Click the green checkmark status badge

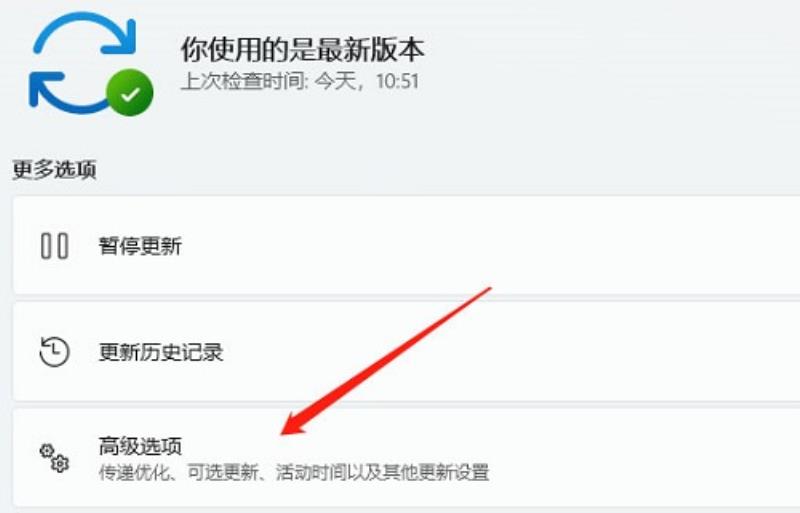tap(130, 92)
